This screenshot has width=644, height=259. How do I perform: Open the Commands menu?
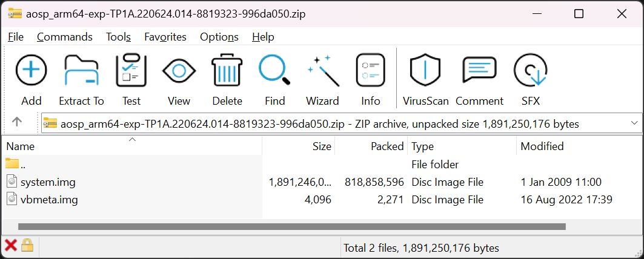click(65, 37)
